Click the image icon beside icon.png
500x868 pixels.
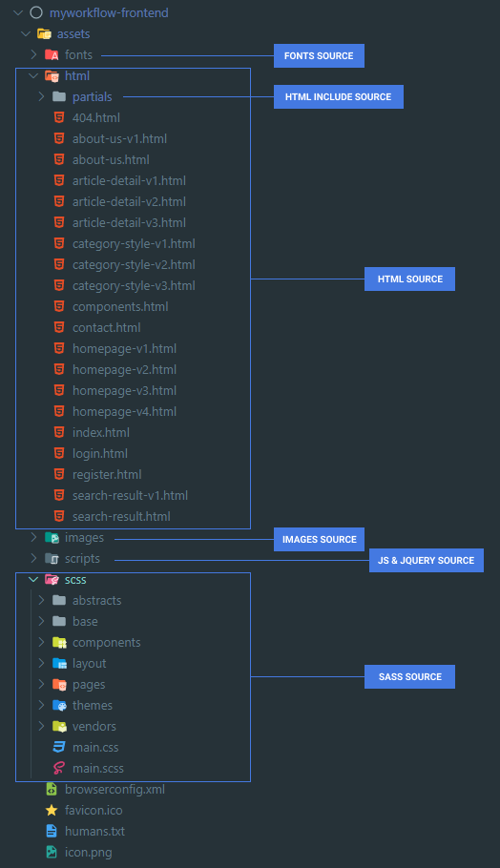(x=52, y=852)
